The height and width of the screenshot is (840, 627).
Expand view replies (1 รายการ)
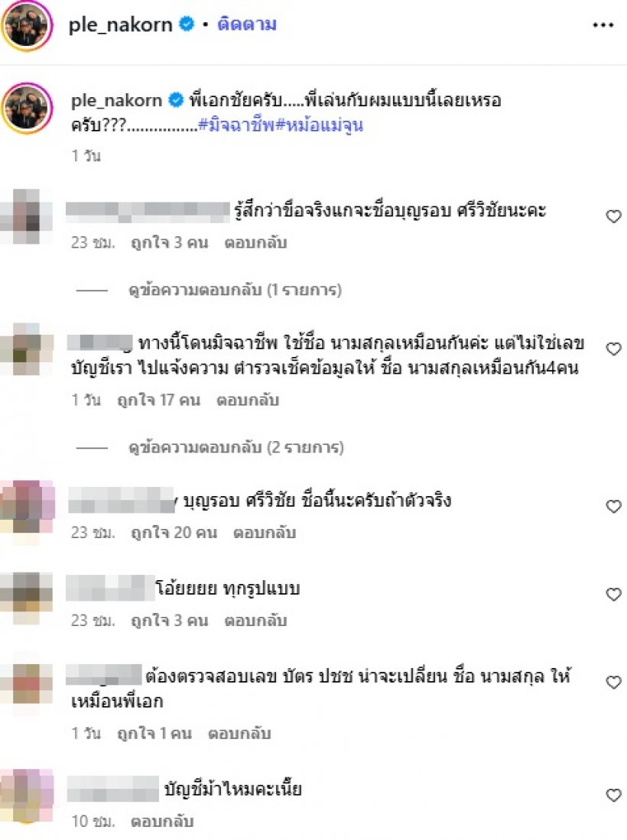point(235,290)
